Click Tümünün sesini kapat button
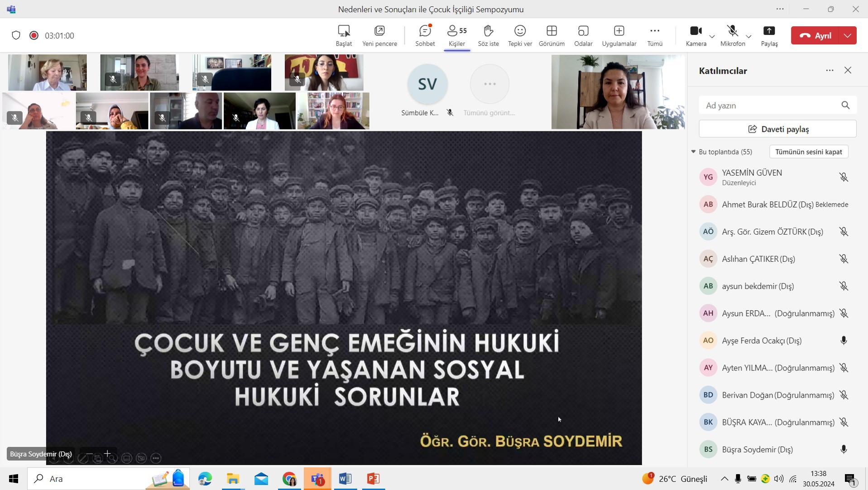Image resolution: width=868 pixels, height=490 pixels. coord(808,152)
